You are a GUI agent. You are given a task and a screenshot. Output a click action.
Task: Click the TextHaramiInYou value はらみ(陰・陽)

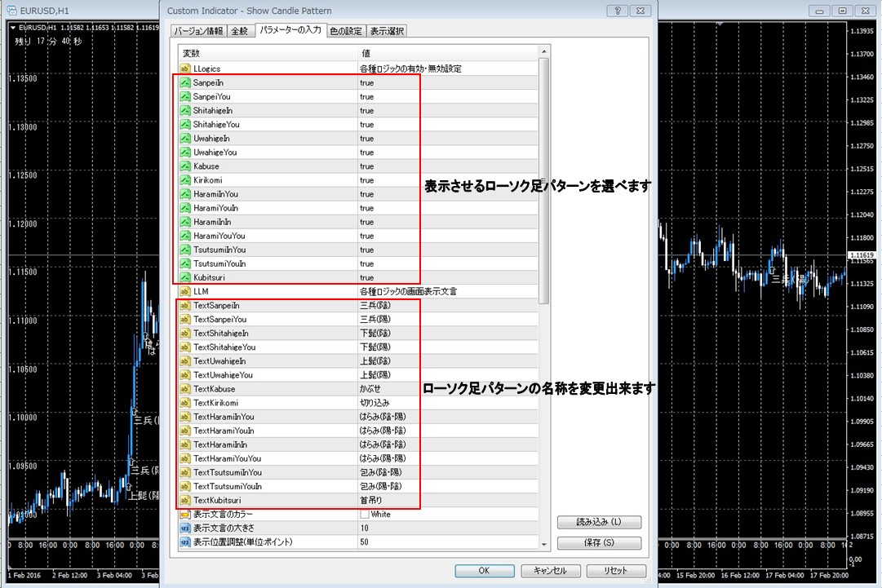coord(383,417)
